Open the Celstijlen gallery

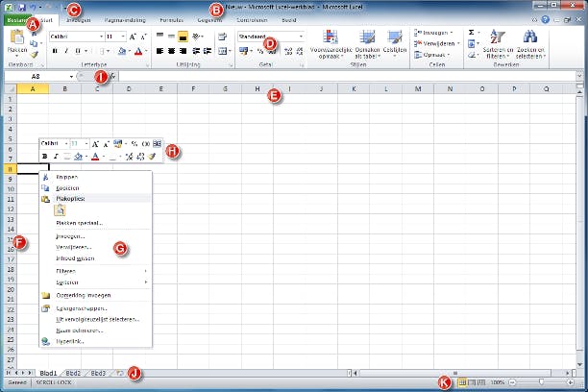point(395,44)
